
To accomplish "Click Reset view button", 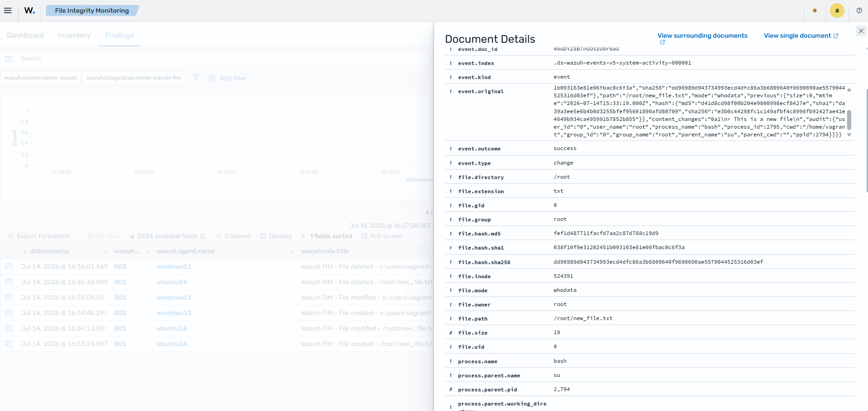I will tap(99, 236).
